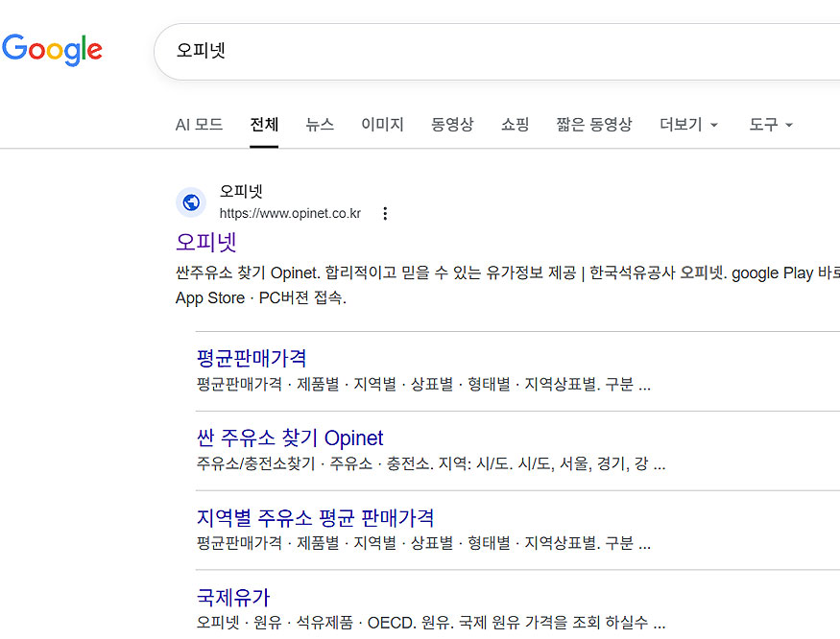Screen dimensions: 840x639
Task: Switch to the AI 모드 tab
Action: pyautogui.click(x=199, y=125)
